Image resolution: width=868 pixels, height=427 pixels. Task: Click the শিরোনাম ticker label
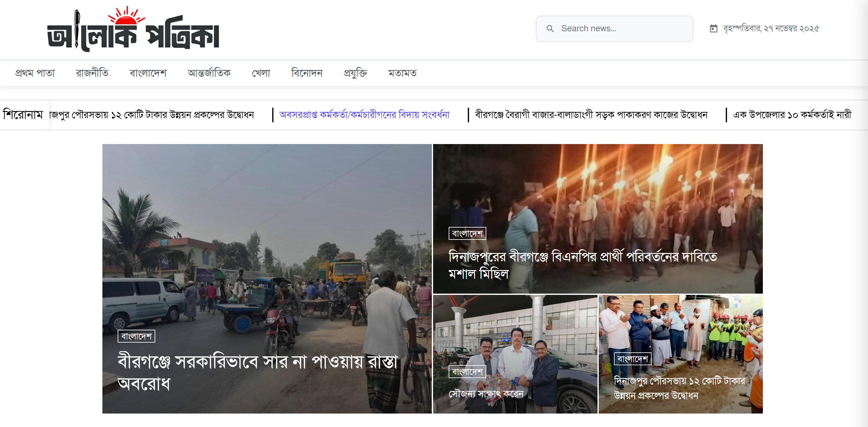coord(23,115)
